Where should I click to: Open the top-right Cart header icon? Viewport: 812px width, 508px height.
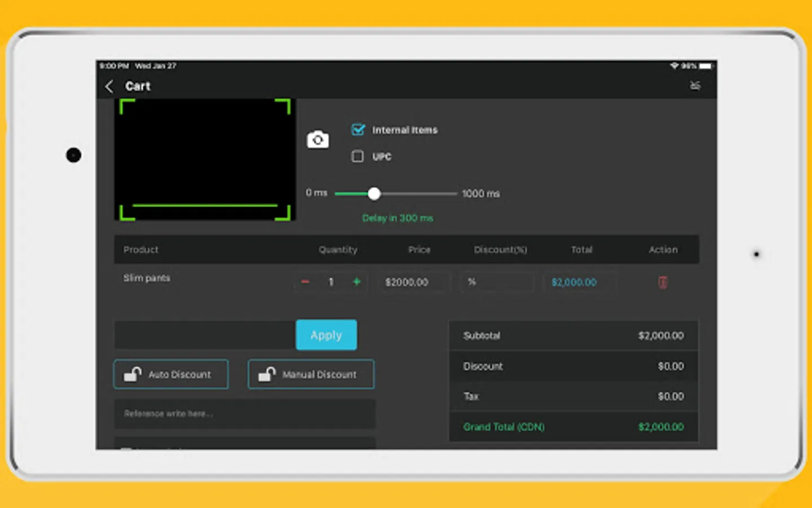[x=695, y=86]
